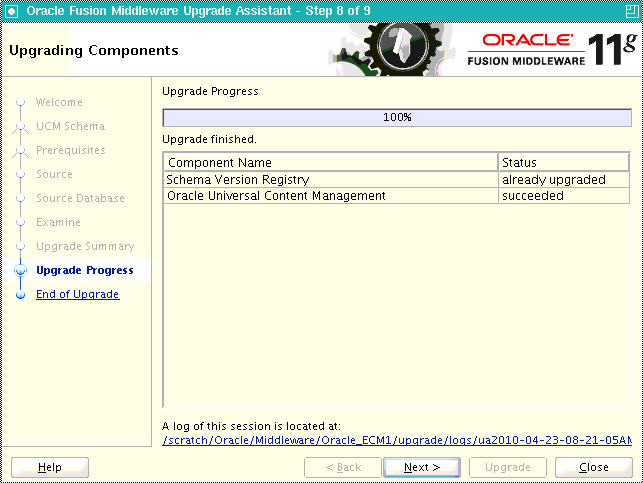The image size is (643, 483).
Task: Click the End of Upgrade step bullet icon
Action: [21, 295]
